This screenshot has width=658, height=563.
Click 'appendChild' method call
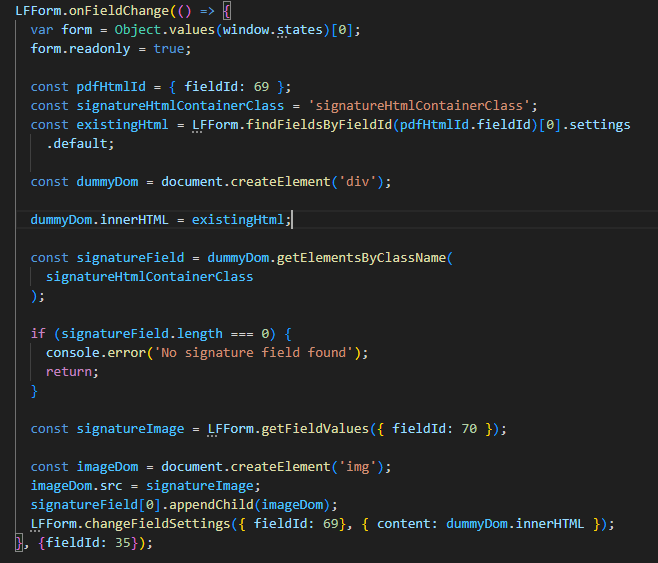[x=211, y=505]
